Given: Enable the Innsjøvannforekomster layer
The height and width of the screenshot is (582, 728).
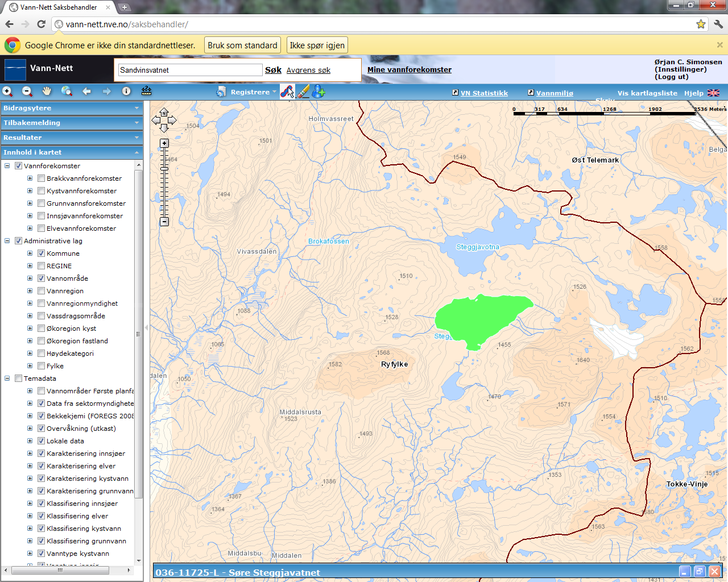Looking at the screenshot, I should (x=41, y=216).
